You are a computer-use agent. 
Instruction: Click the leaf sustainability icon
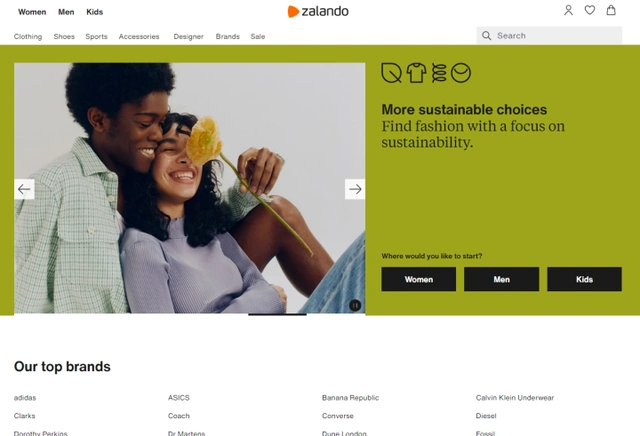tap(391, 73)
